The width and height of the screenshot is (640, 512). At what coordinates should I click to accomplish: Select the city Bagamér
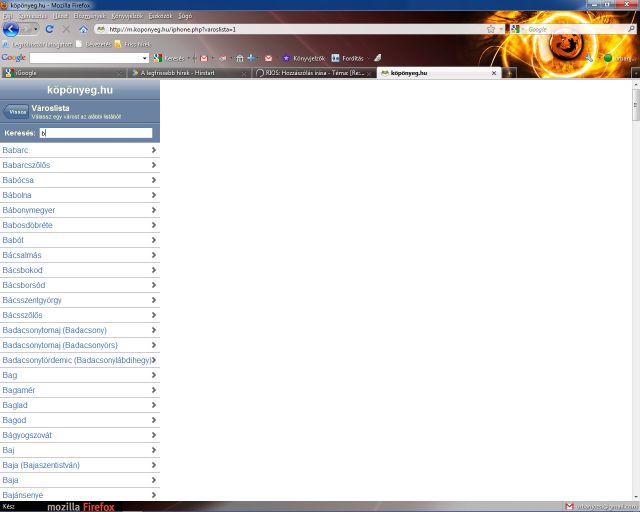pyautogui.click(x=80, y=390)
